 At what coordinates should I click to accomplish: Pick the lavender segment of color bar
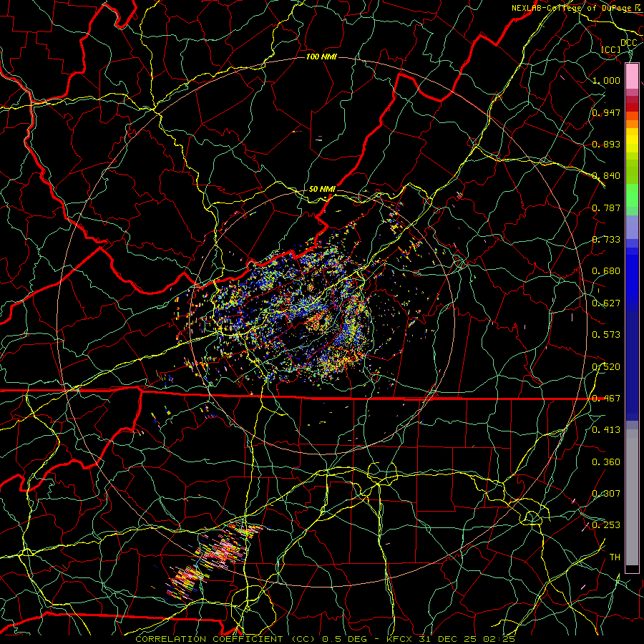pos(632,227)
